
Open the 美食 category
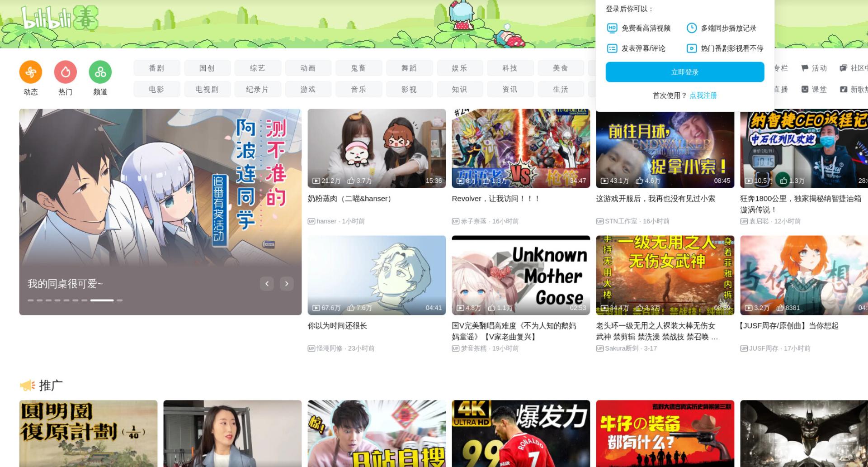click(x=561, y=68)
